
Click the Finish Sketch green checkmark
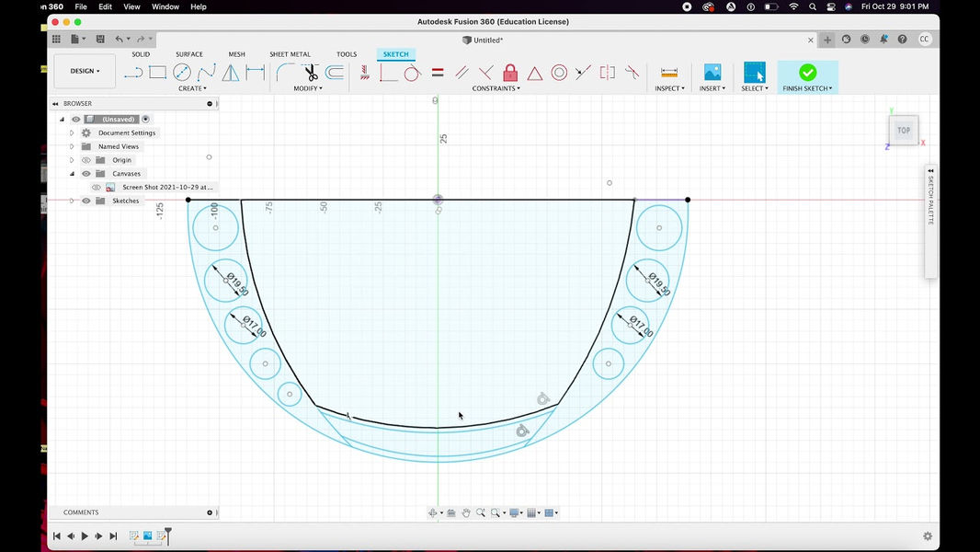(807, 73)
